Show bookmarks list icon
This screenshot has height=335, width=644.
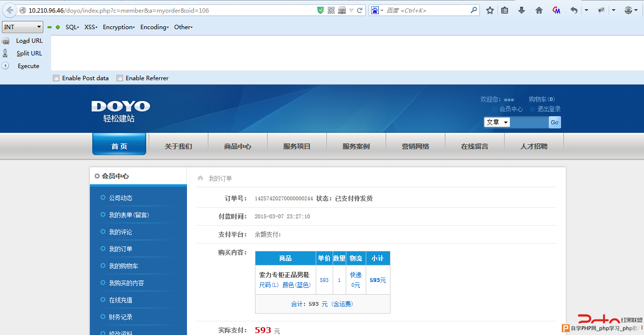[505, 10]
